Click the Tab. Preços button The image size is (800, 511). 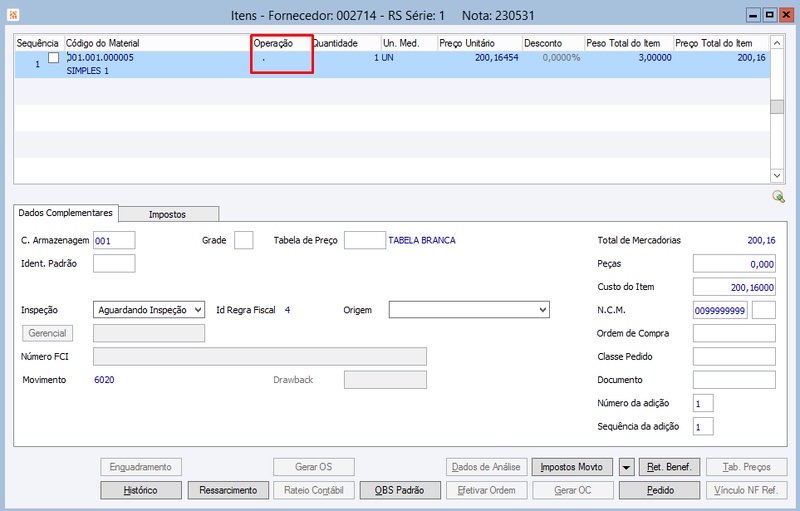click(746, 467)
